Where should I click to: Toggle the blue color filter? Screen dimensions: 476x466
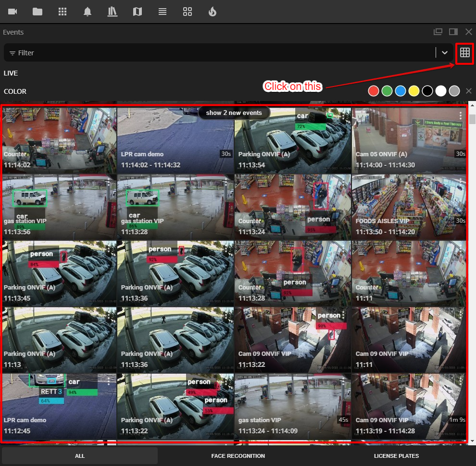pos(400,91)
